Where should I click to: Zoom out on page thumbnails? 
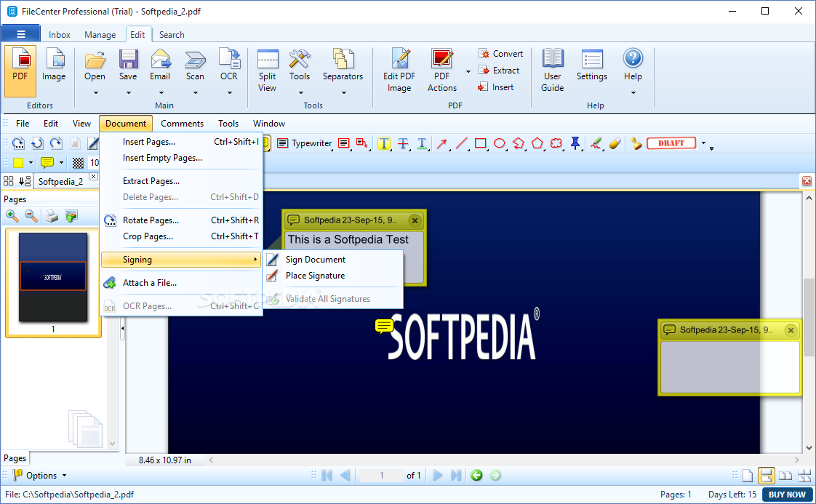pos(31,215)
